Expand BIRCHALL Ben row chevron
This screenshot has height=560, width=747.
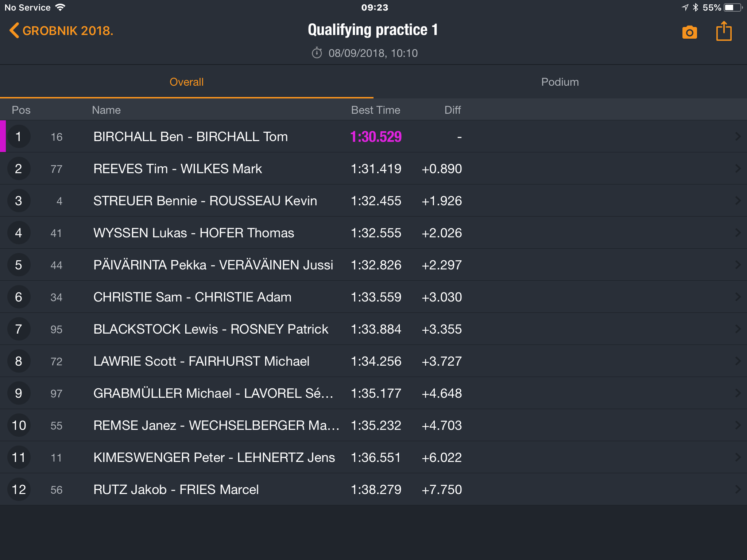[x=738, y=136]
